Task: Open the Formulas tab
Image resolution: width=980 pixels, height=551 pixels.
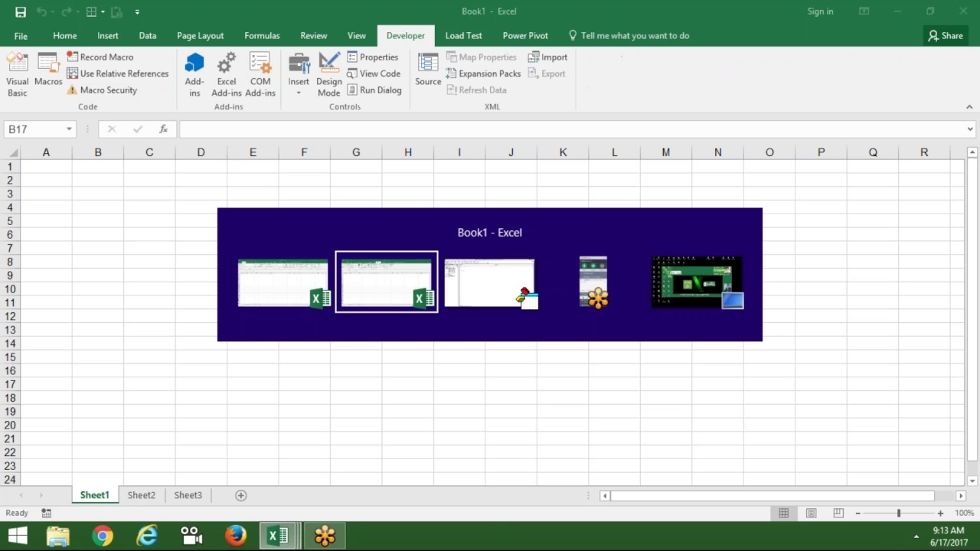Action: tap(262, 35)
